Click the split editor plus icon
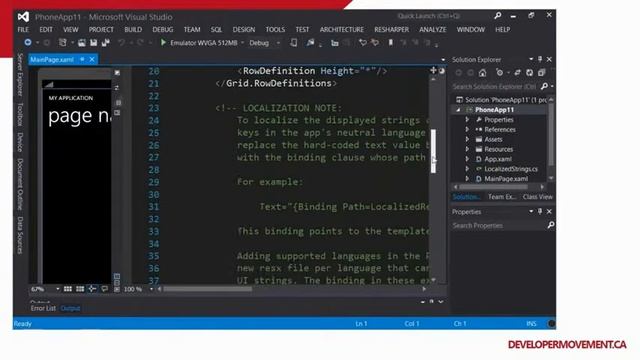640x360 pixels. coord(433,71)
